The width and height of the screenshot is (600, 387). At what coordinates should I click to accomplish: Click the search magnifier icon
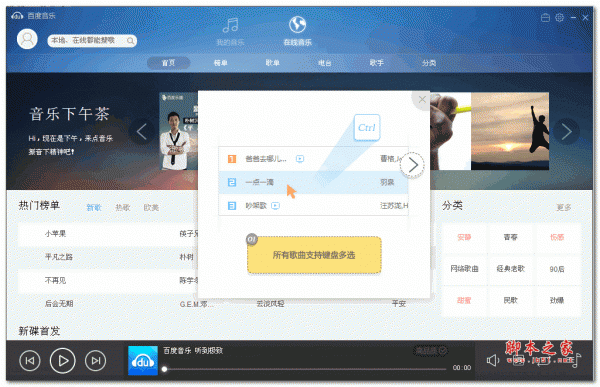click(130, 41)
